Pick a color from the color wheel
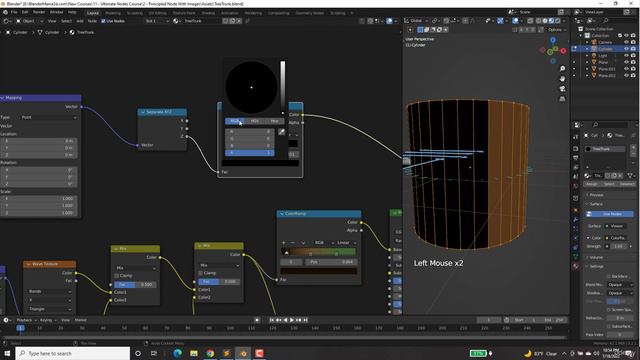Screen dimensions: 640x360 click(x=251, y=87)
